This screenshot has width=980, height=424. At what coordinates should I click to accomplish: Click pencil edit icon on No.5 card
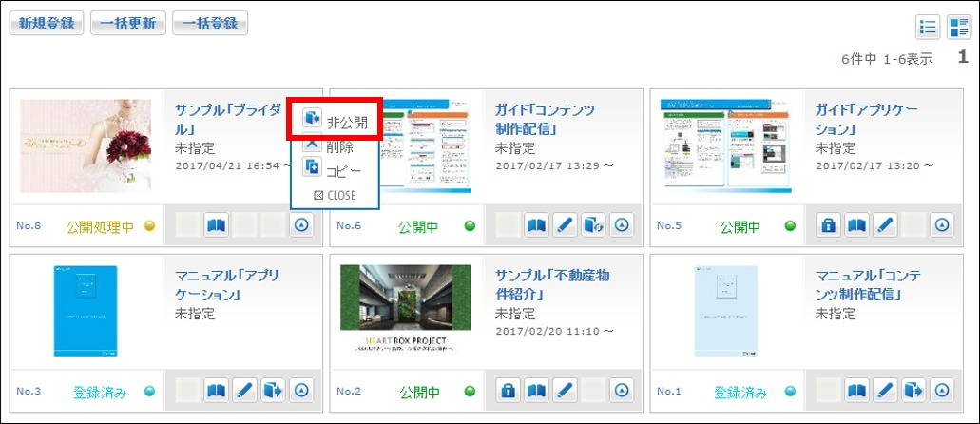point(885,225)
